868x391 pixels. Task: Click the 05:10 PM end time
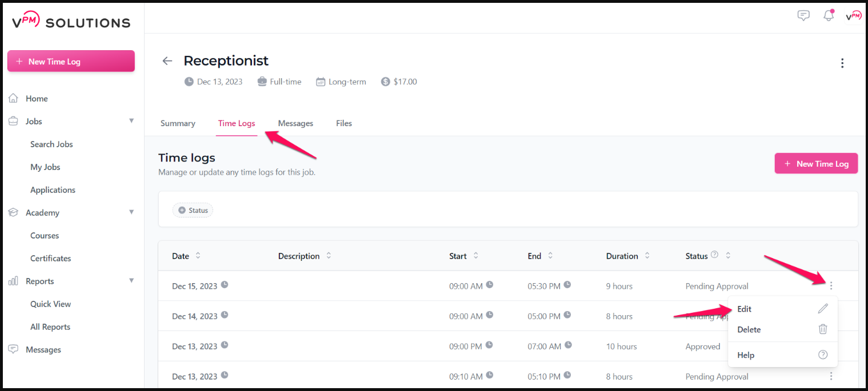544,377
